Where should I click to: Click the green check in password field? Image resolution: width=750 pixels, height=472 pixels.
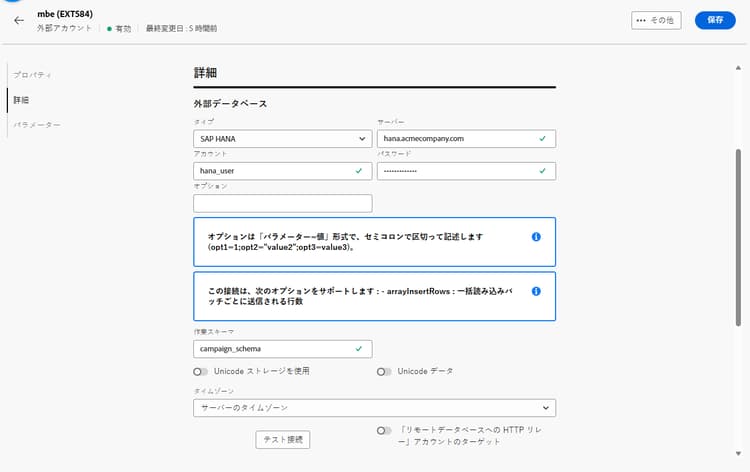point(542,171)
